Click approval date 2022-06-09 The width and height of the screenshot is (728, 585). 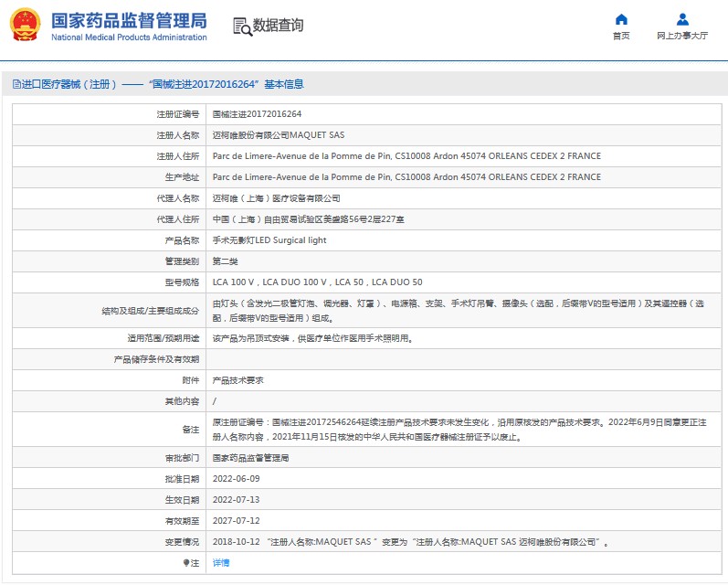coord(236,479)
